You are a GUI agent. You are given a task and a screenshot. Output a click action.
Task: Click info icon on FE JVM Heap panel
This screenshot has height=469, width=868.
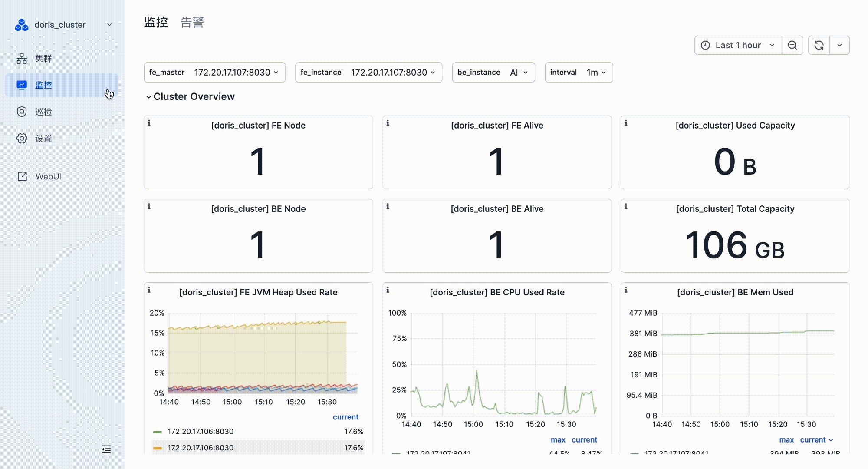[x=149, y=290]
